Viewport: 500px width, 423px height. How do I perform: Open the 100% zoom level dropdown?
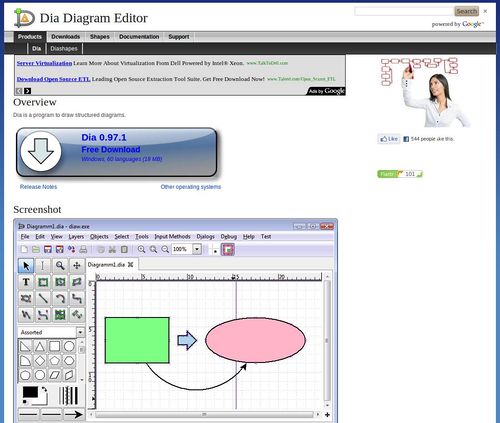(197, 249)
